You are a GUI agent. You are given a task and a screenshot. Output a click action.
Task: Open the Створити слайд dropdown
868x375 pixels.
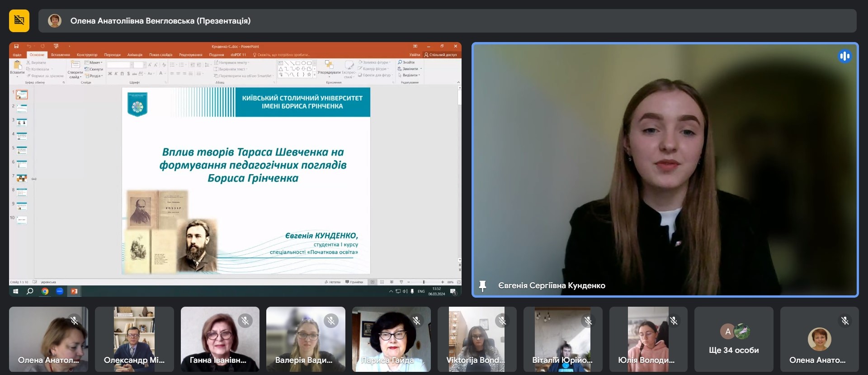pos(75,75)
